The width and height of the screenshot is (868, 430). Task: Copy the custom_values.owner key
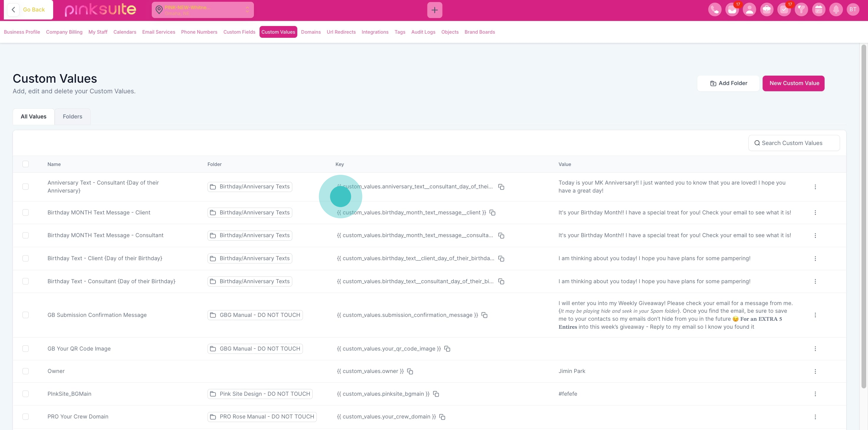coord(410,371)
